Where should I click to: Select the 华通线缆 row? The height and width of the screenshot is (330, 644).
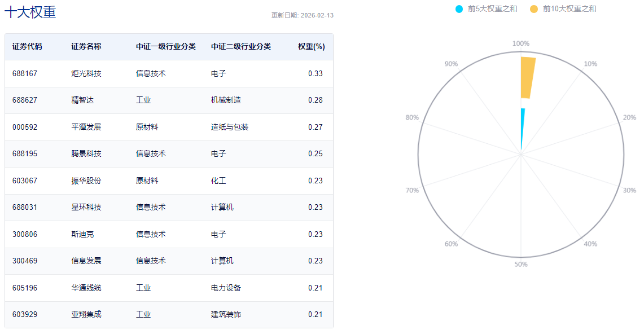point(86,288)
